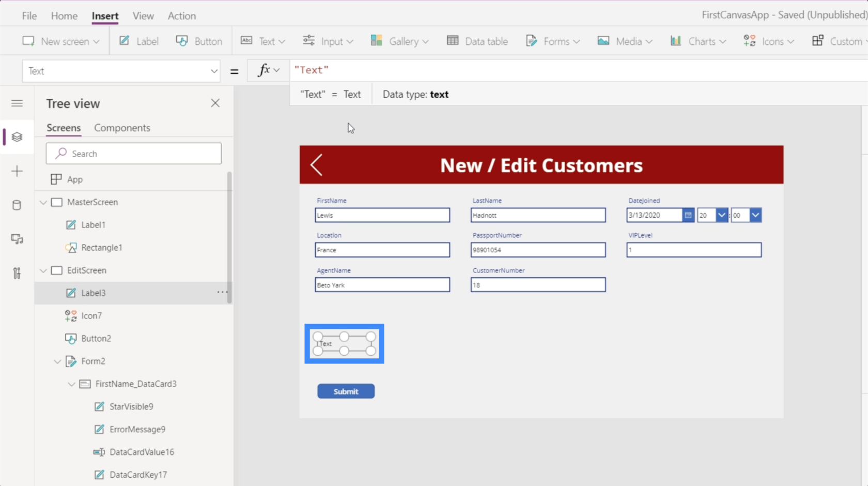The height and width of the screenshot is (486, 868).
Task: Toggle the hamburger navigation menu
Action: [17, 103]
